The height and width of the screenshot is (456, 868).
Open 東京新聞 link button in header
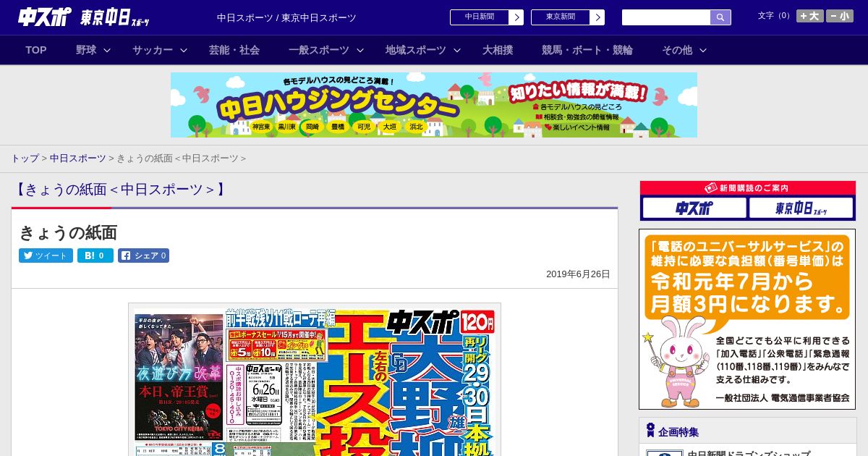pos(561,17)
